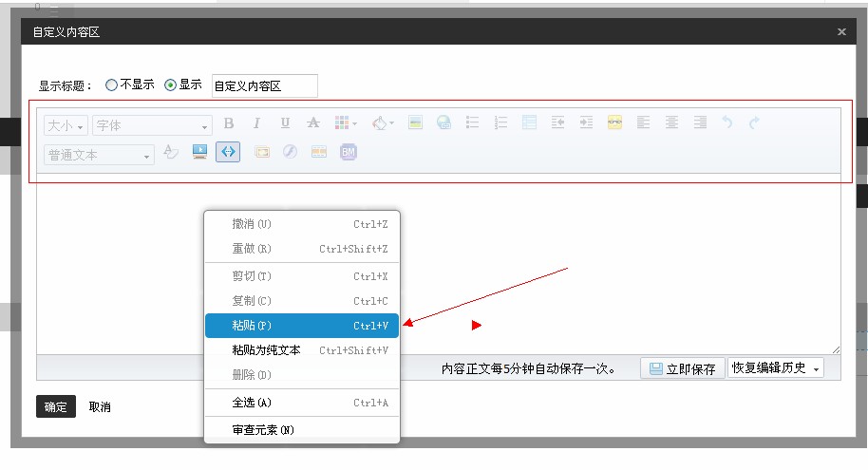
Task: Insert a numbered list
Action: (501, 122)
